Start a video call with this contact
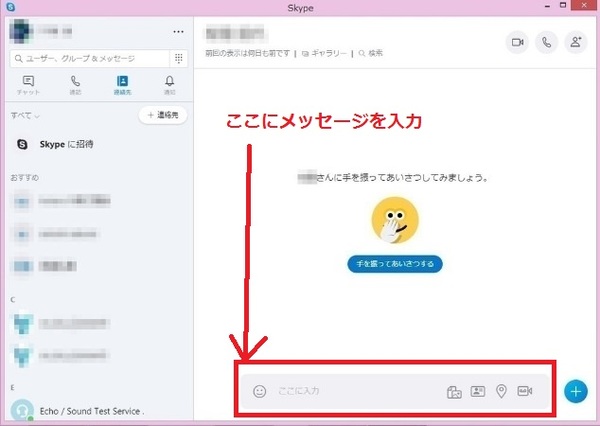Screen dimensions: 600x426 point(517,42)
